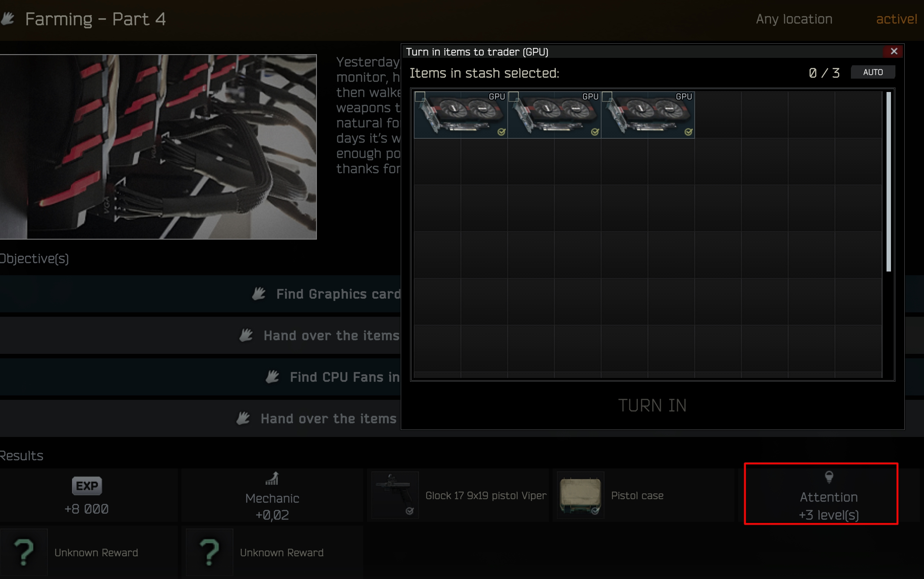Click the Pistol case reward icon
Viewport: 924px width, 579px height.
point(580,495)
